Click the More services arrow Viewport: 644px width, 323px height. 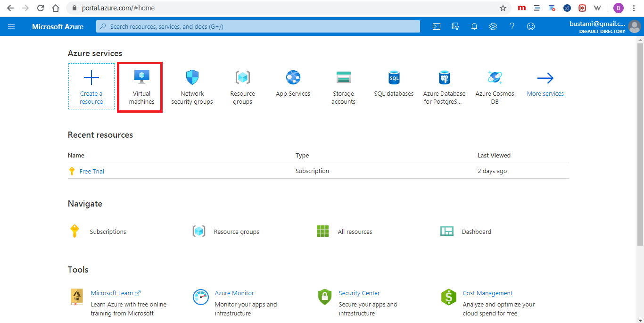[545, 78]
